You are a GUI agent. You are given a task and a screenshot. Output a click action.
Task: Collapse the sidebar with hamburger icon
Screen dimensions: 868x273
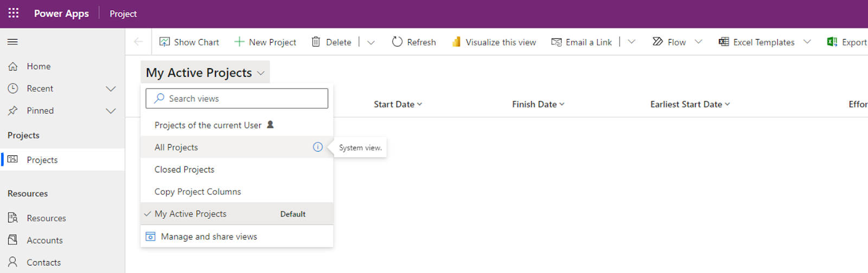[x=12, y=42]
